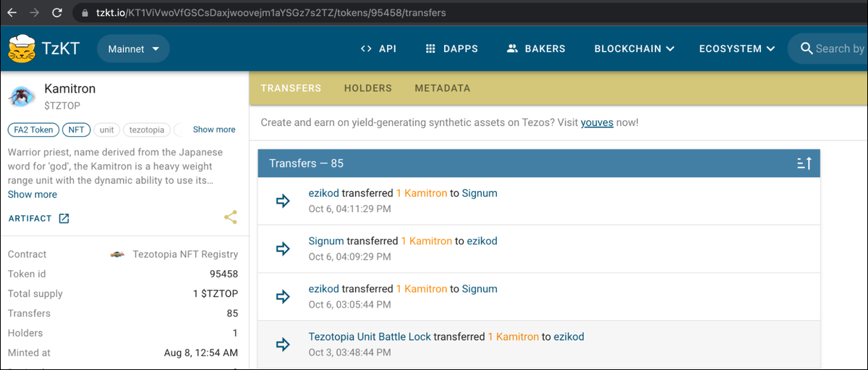Expand the Blockchain menu
Image resolution: width=868 pixels, height=370 pixels.
click(x=634, y=49)
